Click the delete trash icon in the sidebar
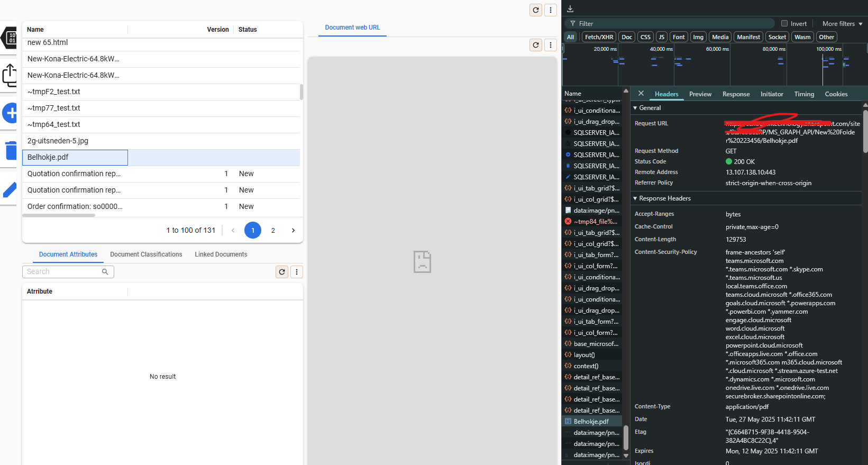The height and width of the screenshot is (465, 868). point(11,150)
